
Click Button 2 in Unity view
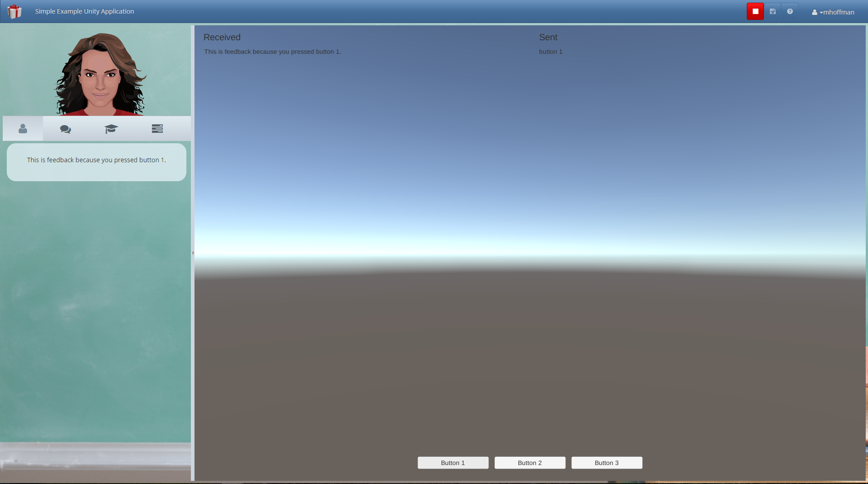point(530,463)
